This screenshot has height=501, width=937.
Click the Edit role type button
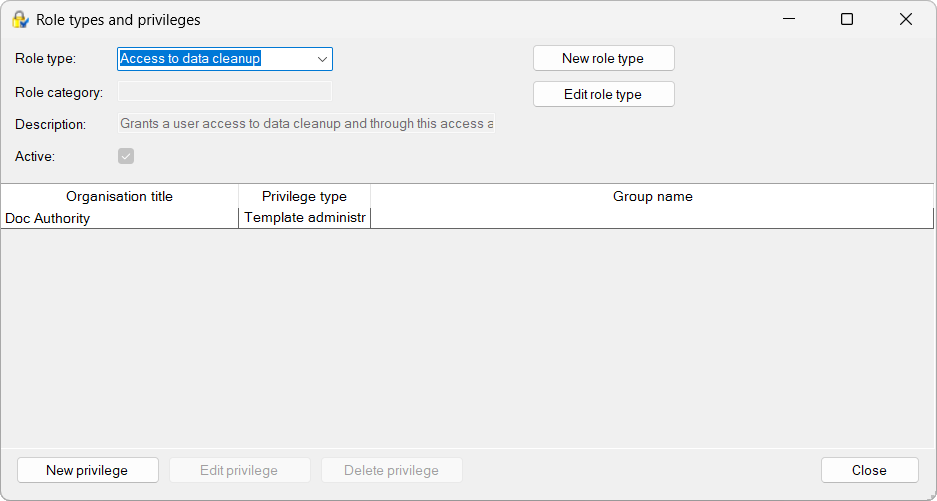pos(604,94)
